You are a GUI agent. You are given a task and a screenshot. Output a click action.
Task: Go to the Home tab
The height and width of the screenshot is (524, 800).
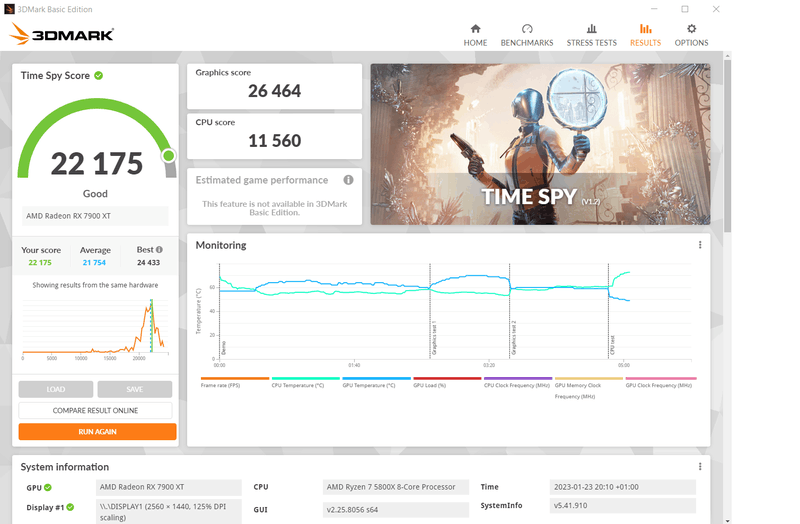[x=475, y=35]
